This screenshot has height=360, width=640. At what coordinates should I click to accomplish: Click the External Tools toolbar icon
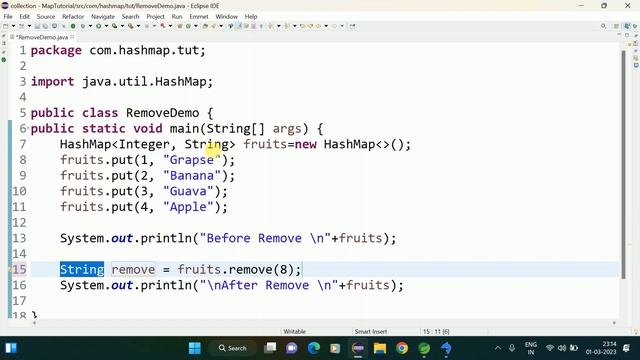coord(130,26)
